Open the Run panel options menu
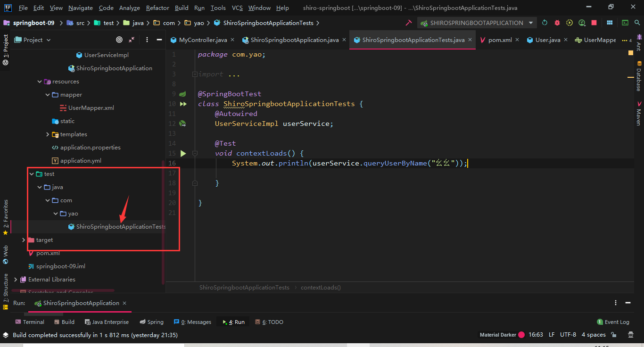 pyautogui.click(x=616, y=303)
